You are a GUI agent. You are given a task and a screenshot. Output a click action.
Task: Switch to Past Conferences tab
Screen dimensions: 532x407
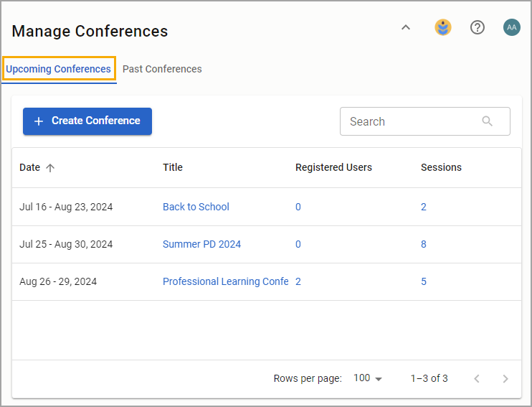[162, 69]
